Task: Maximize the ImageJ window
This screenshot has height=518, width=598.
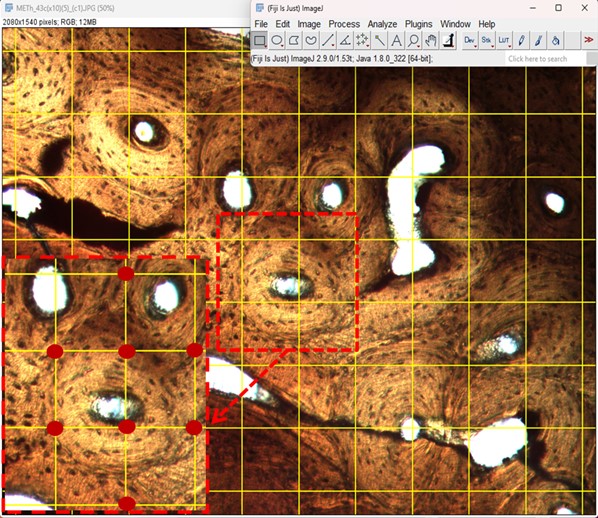Action: pos(558,8)
